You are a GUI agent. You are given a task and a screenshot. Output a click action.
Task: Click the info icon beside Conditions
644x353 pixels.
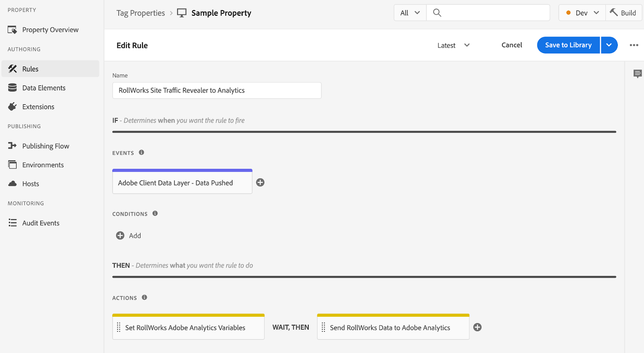155,214
